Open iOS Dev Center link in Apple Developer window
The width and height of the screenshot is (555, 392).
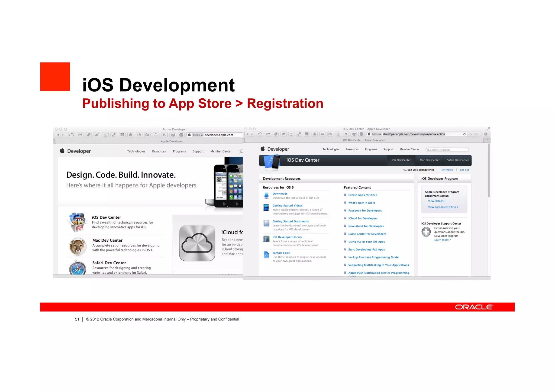[107, 217]
